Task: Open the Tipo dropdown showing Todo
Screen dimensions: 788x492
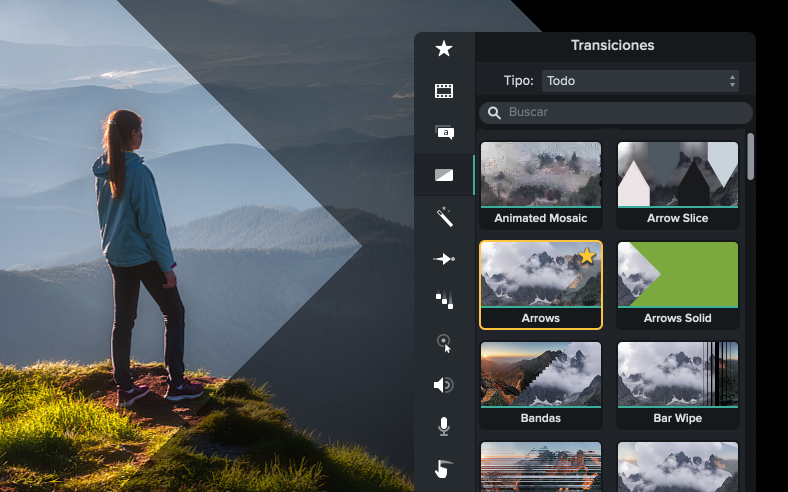Action: pos(640,81)
